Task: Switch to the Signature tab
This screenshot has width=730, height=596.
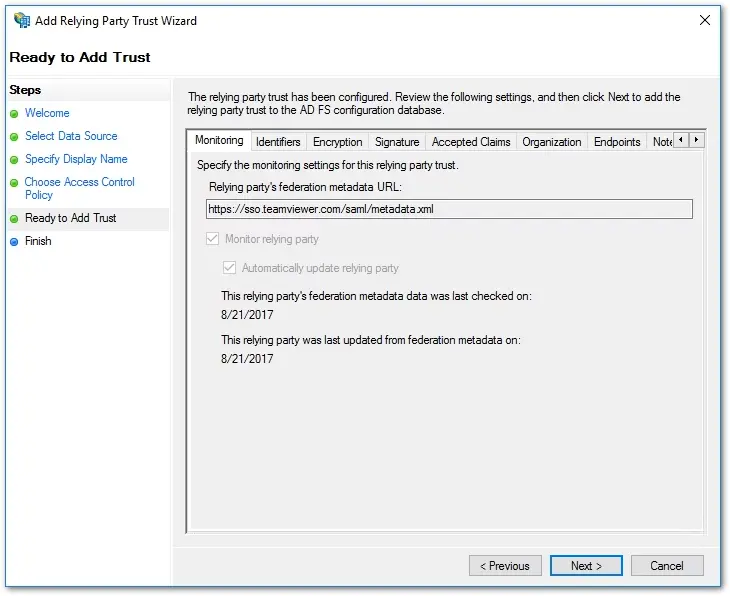Action: click(397, 142)
